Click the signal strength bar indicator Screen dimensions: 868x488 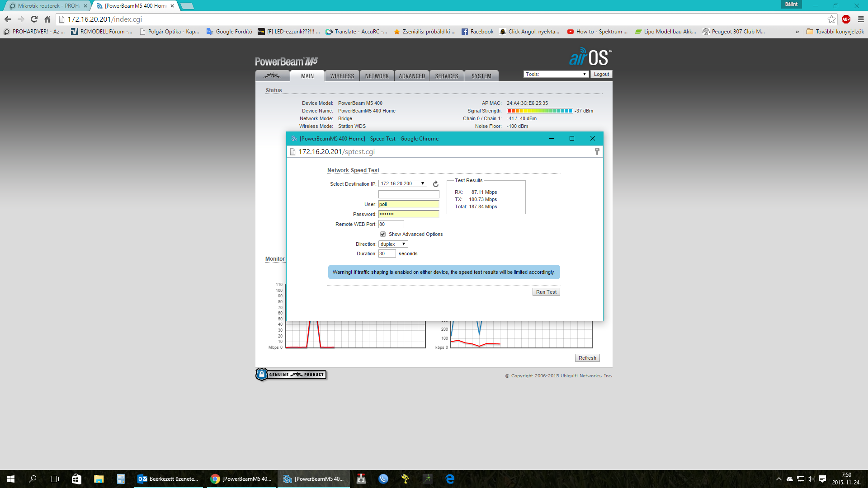point(540,111)
